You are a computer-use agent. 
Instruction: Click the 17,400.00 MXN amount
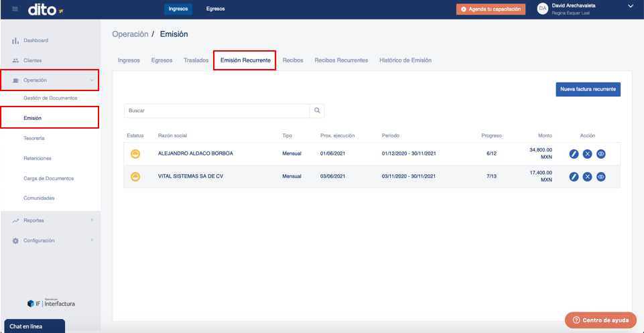[541, 177]
